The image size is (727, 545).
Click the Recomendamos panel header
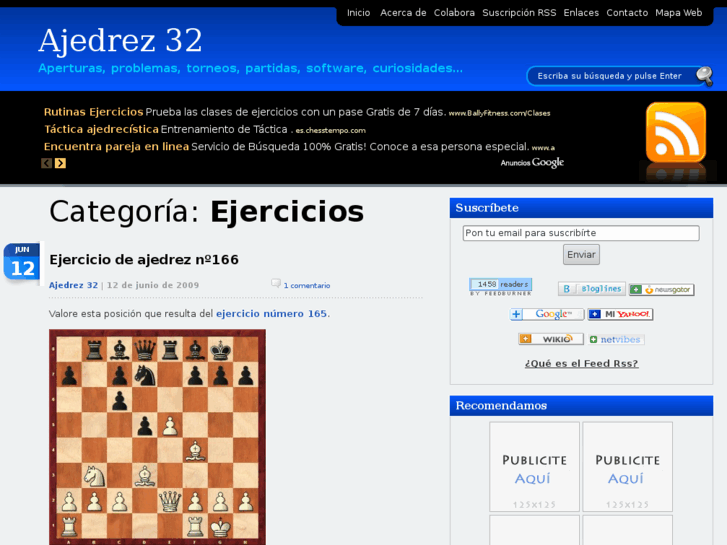[x=581, y=405]
